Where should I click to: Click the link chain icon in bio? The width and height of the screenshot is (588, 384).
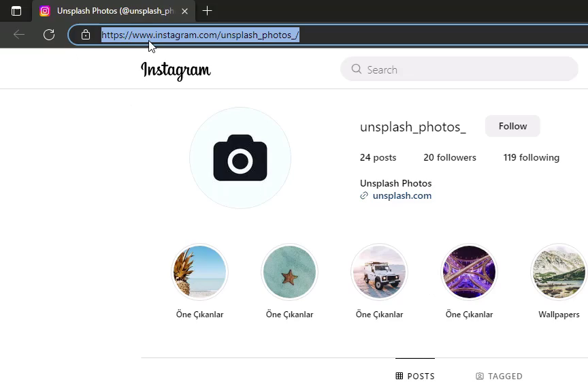[x=363, y=196]
